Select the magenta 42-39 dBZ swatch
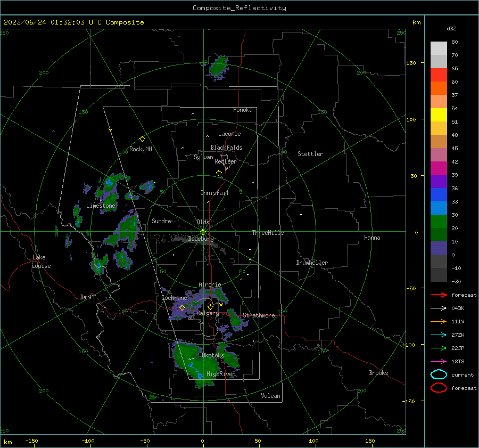The height and width of the screenshot is (448, 479). [439, 168]
